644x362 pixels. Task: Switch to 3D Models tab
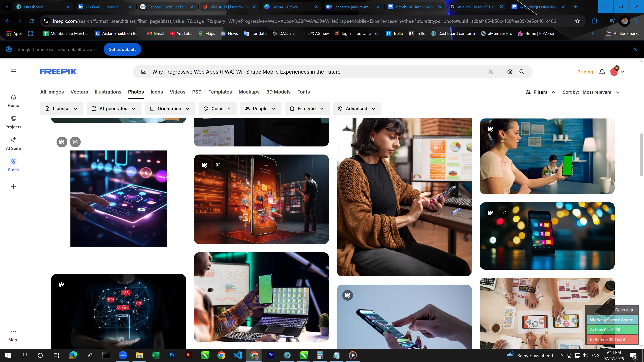(278, 92)
